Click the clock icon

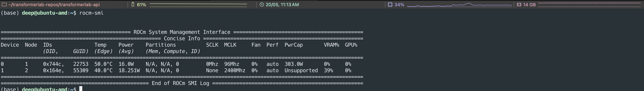tap(261, 5)
